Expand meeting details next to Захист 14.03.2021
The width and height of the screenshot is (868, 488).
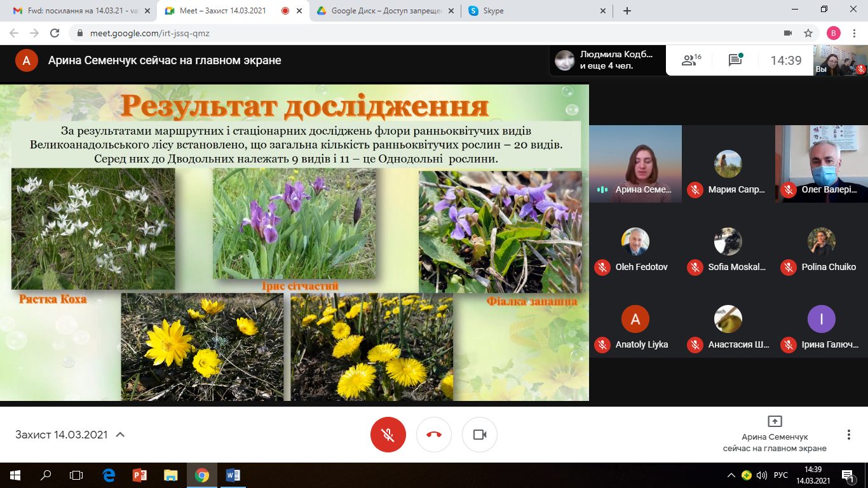coord(120,435)
